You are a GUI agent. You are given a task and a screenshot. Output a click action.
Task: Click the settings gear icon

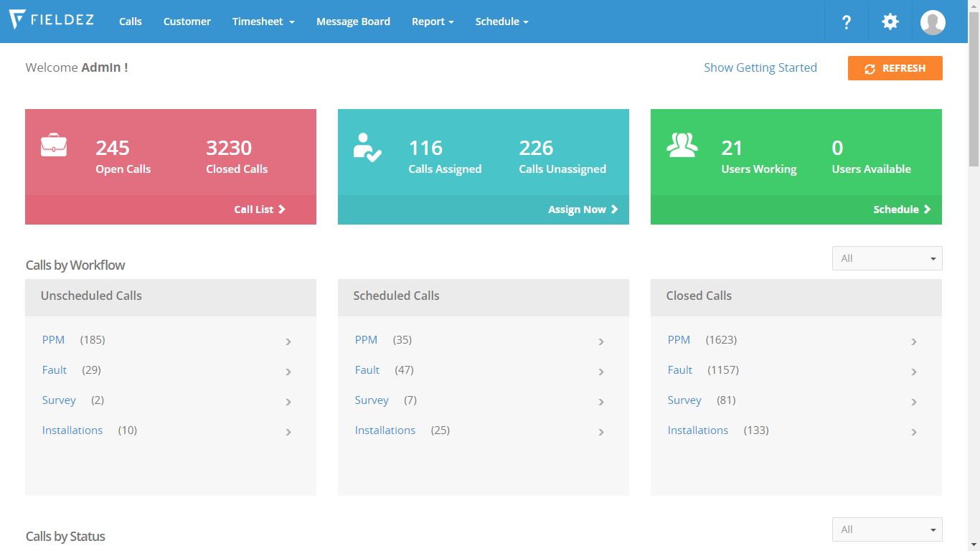pyautogui.click(x=890, y=22)
